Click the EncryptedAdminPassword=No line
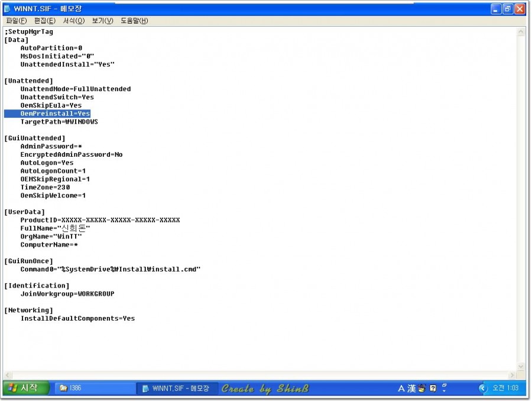532x401 pixels. (72, 154)
